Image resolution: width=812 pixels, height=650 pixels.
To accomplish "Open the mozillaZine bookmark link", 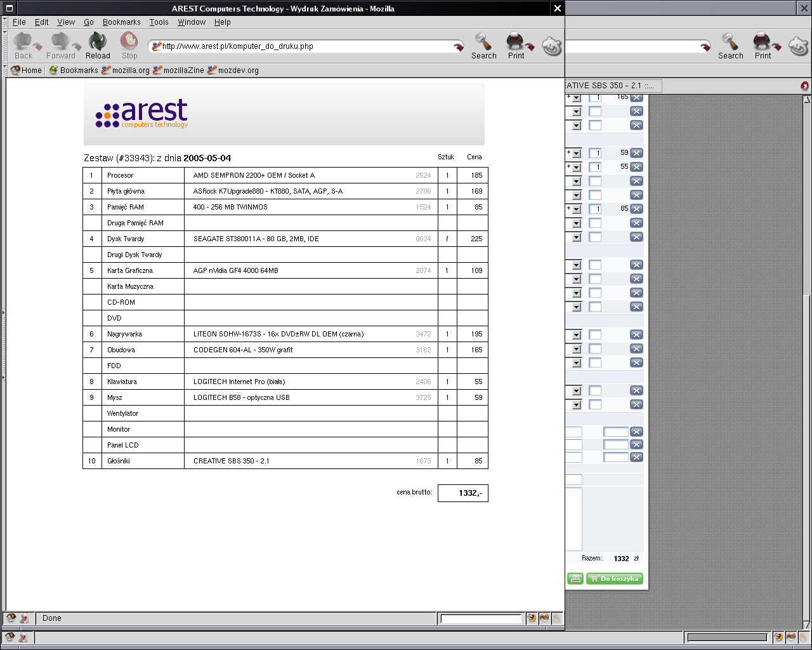I will pyautogui.click(x=178, y=70).
